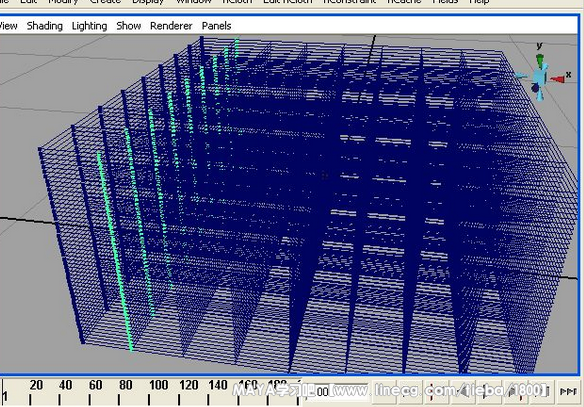Open the Fields menu
This screenshot has height=407, width=584.
click(445, 2)
